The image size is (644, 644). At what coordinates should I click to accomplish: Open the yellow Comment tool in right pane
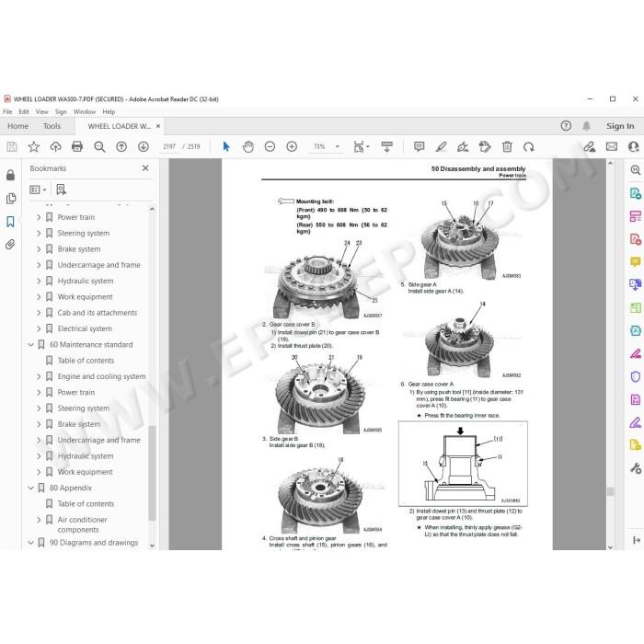[636, 261]
